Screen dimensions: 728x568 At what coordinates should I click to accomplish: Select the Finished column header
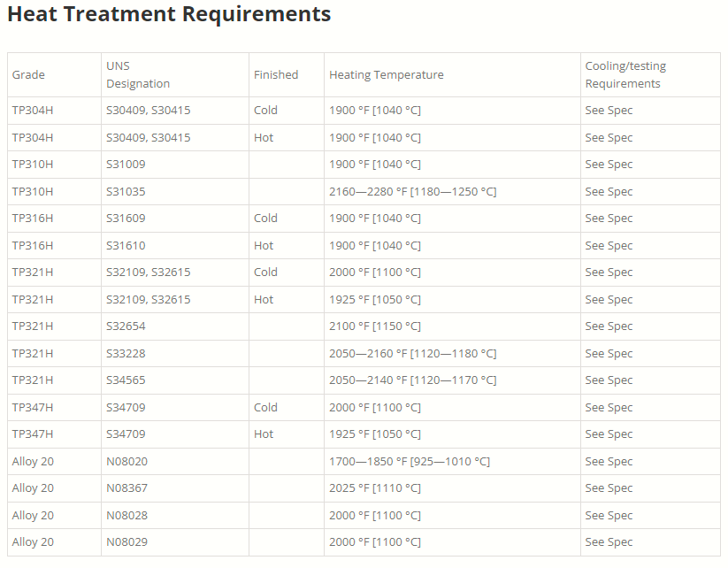276,75
